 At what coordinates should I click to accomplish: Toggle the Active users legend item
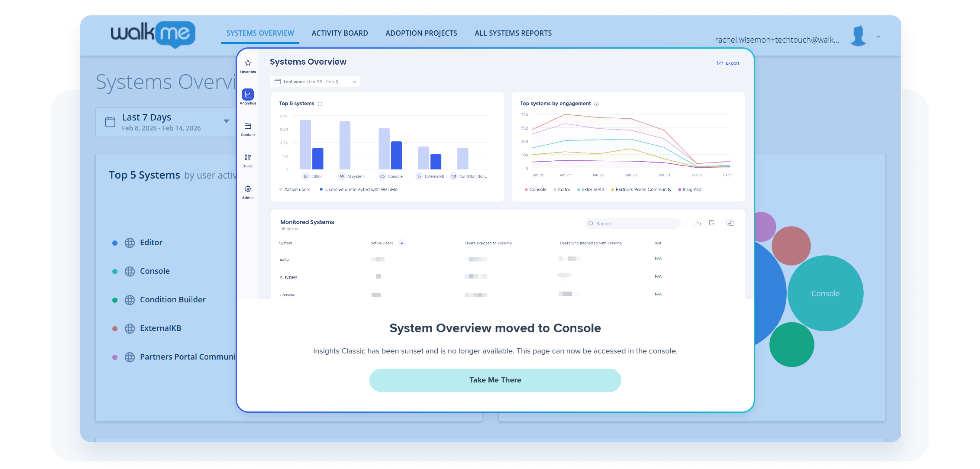[x=295, y=189]
